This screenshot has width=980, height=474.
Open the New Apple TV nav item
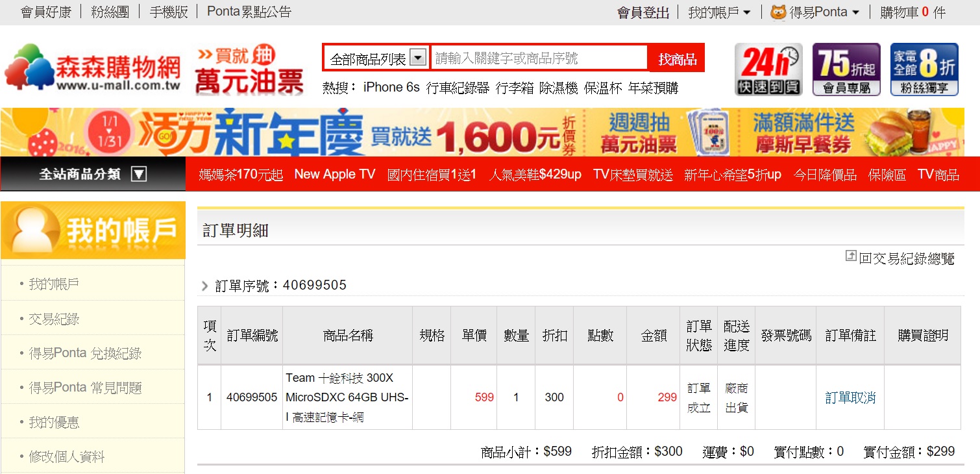[335, 175]
